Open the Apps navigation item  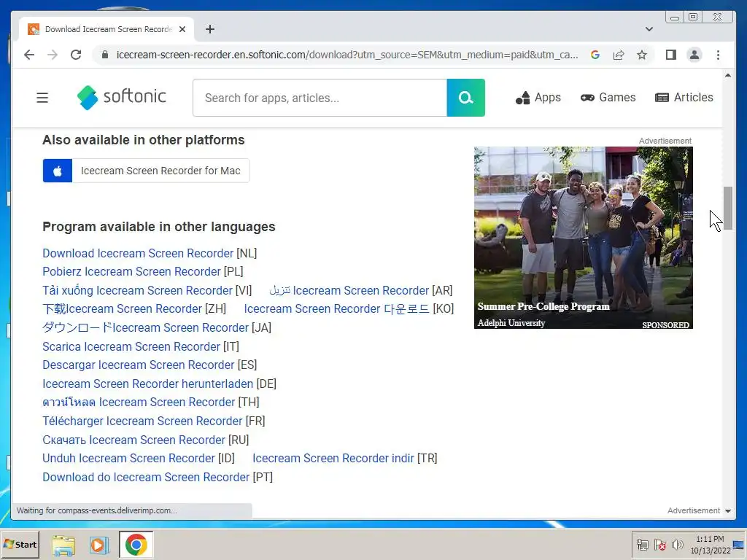pyautogui.click(x=538, y=98)
